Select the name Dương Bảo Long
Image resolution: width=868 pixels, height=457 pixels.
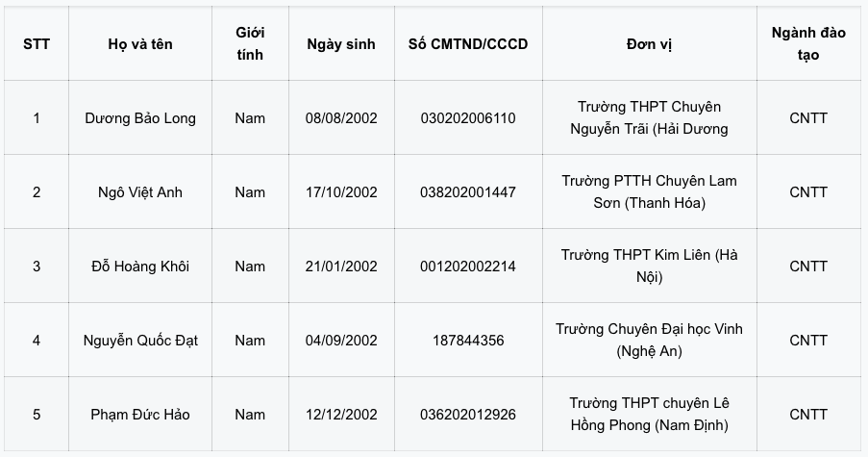coord(140,118)
